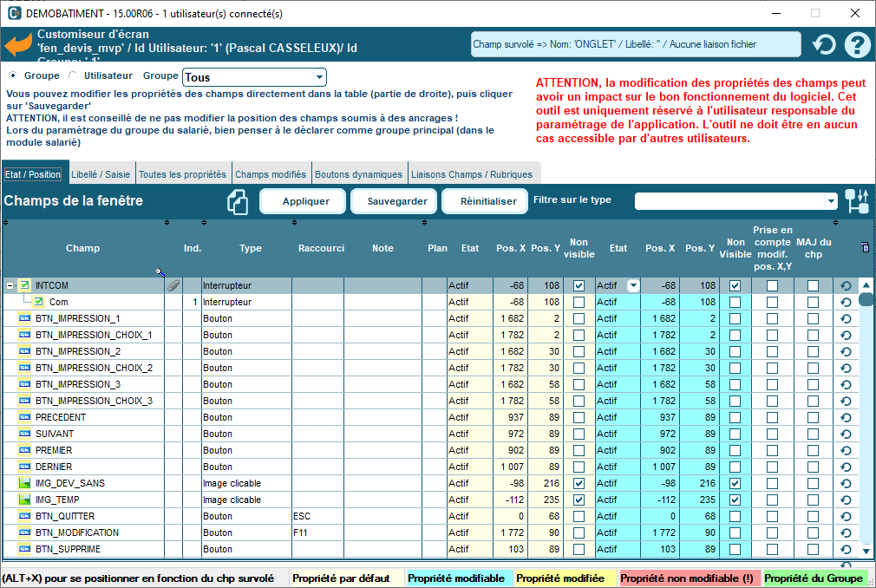Screen dimensions: 876x588
Task: Click the Sauvegarder button
Action: pyautogui.click(x=392, y=200)
